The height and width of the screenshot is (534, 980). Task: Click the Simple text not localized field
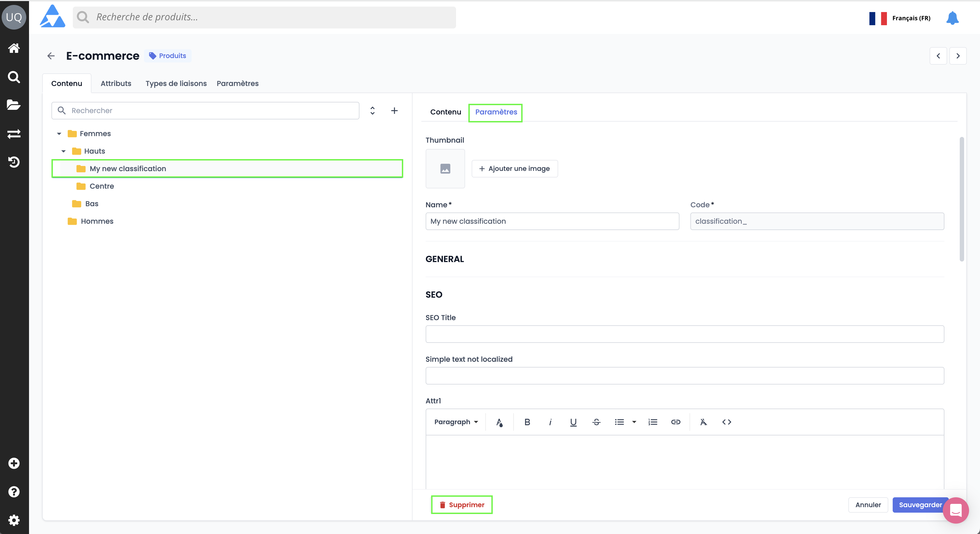point(685,376)
